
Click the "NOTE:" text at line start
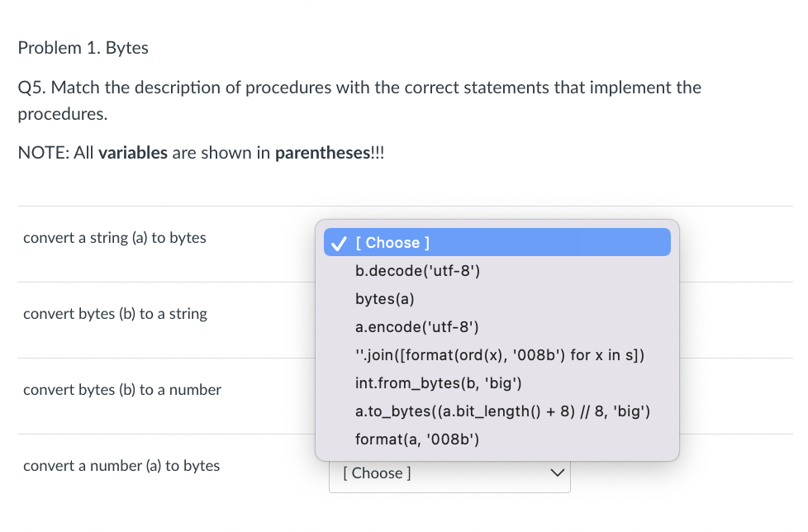pos(37,153)
